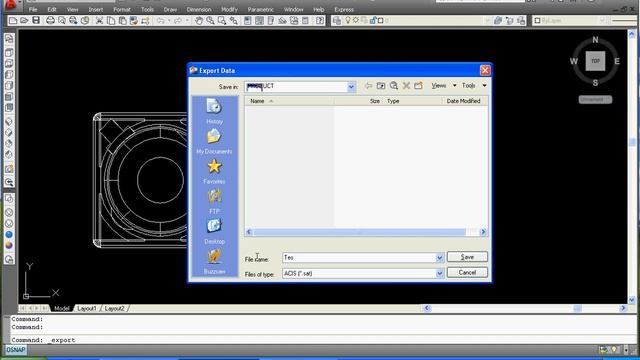The height and width of the screenshot is (360, 640).
Task: Open Layer Properties Manager icon
Action: coord(337,20)
